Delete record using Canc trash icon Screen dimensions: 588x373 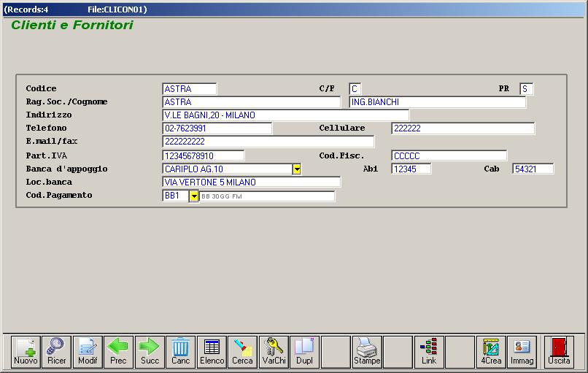pos(181,352)
